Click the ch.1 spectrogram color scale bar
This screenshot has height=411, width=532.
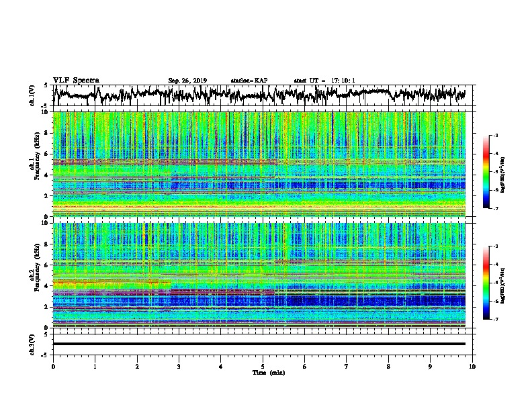tap(486, 172)
